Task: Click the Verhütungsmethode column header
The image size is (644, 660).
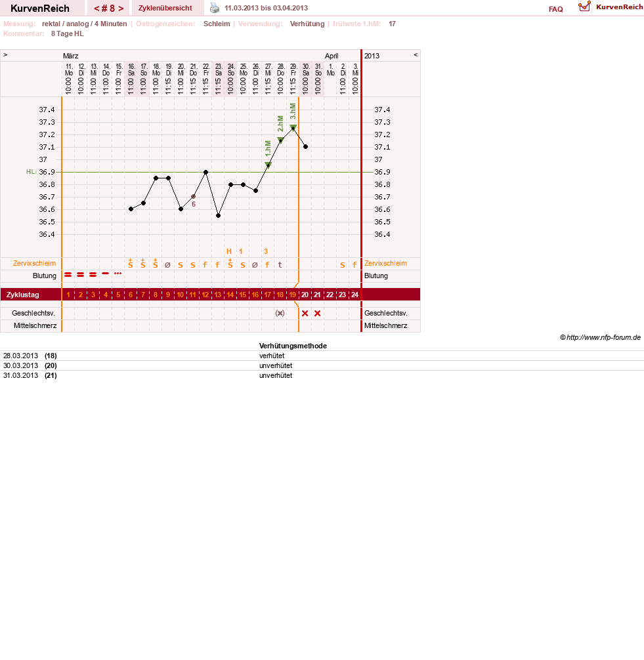Action: coord(293,346)
